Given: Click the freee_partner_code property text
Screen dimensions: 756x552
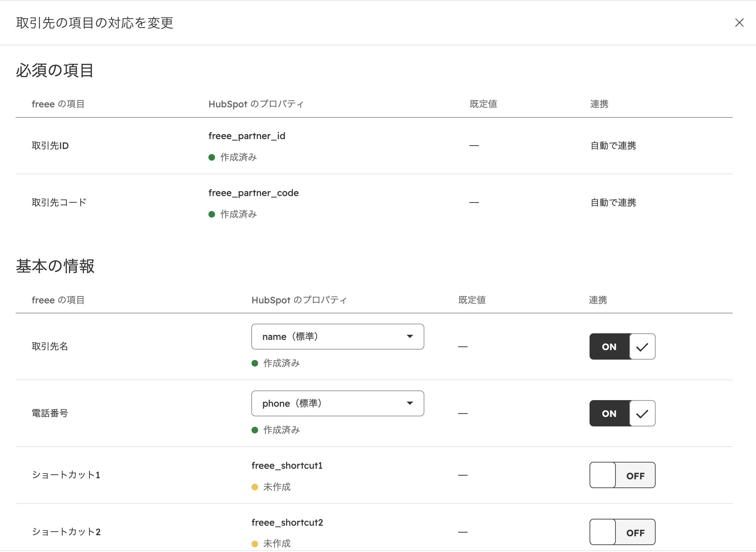Looking at the screenshot, I should click(x=253, y=193).
